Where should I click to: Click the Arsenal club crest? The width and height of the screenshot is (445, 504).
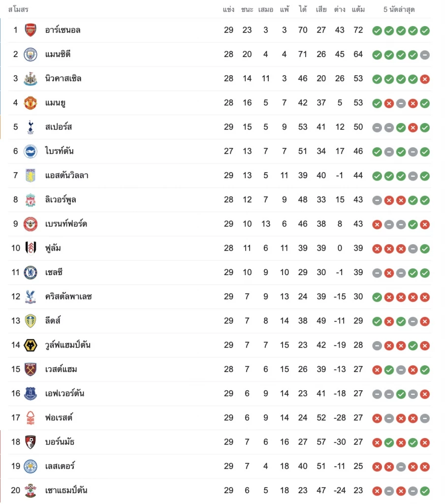pos(31,30)
